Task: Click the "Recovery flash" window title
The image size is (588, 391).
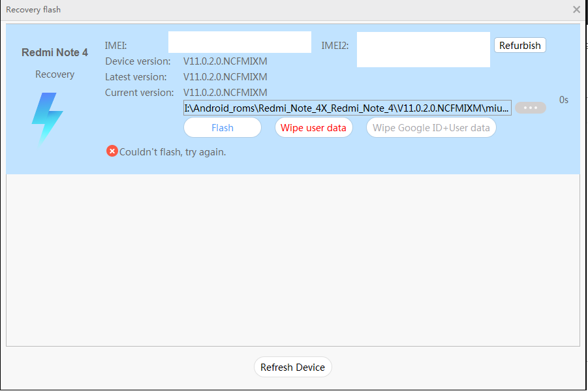Action: click(x=33, y=10)
